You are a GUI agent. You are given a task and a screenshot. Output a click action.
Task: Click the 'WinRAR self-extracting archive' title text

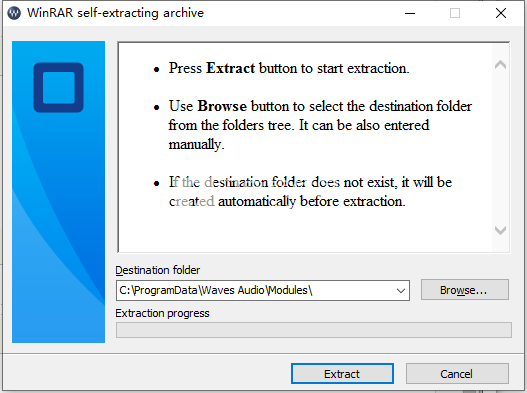(x=115, y=13)
